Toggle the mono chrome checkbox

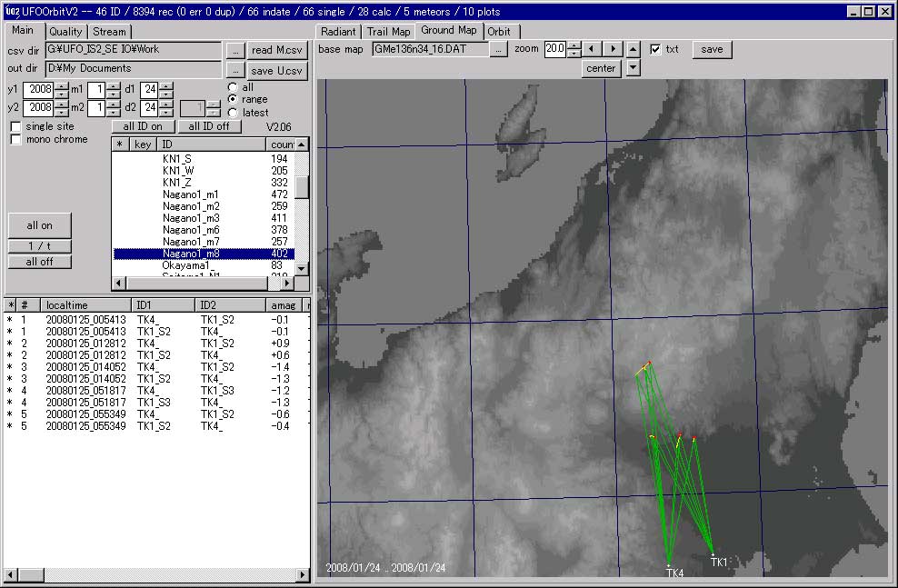pos(15,139)
